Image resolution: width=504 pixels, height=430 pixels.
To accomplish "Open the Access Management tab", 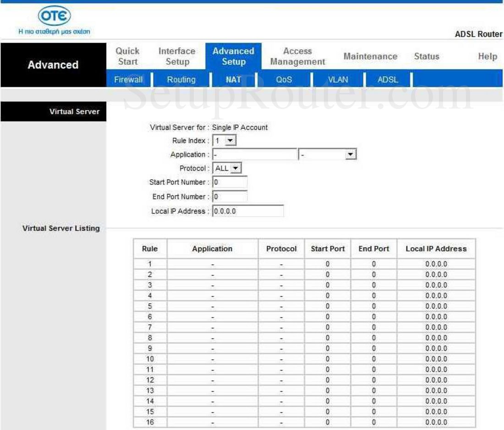I will tap(297, 56).
